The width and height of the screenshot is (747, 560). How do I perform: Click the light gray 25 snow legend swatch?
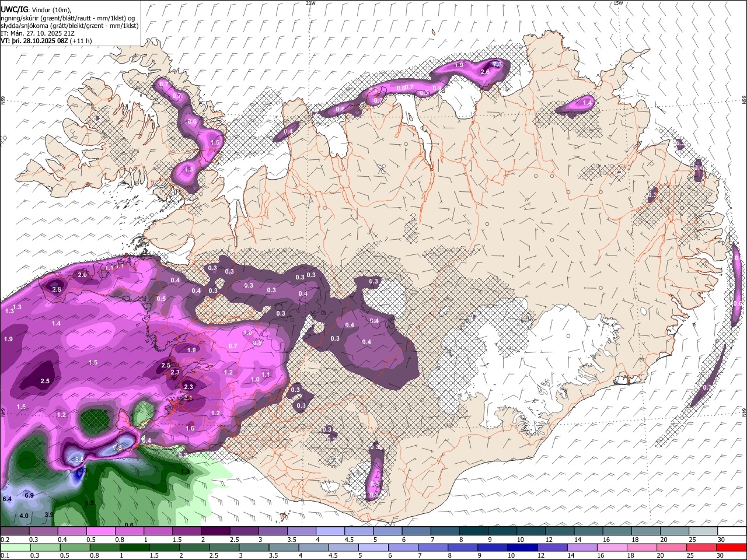pos(703,531)
